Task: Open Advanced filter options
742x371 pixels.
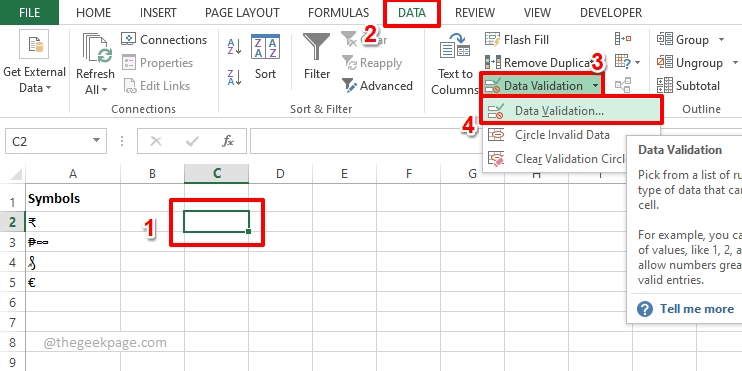Action: [377, 86]
